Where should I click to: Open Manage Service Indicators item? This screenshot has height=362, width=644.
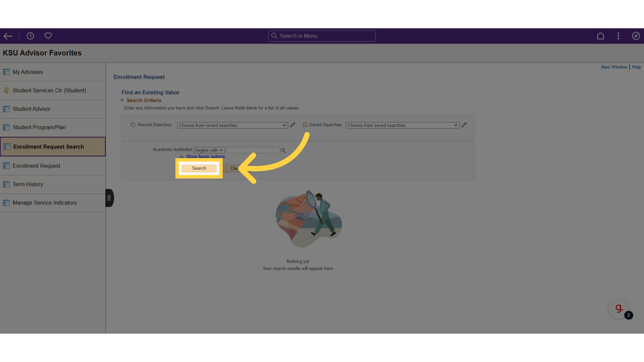click(x=53, y=203)
